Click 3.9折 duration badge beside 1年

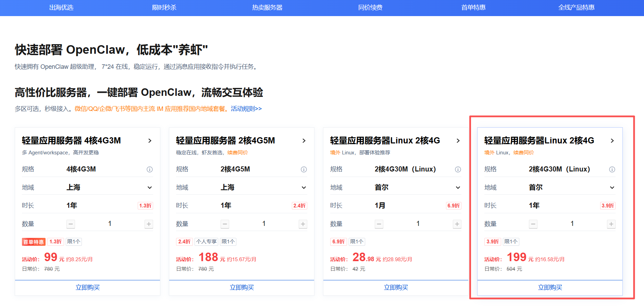click(x=608, y=206)
